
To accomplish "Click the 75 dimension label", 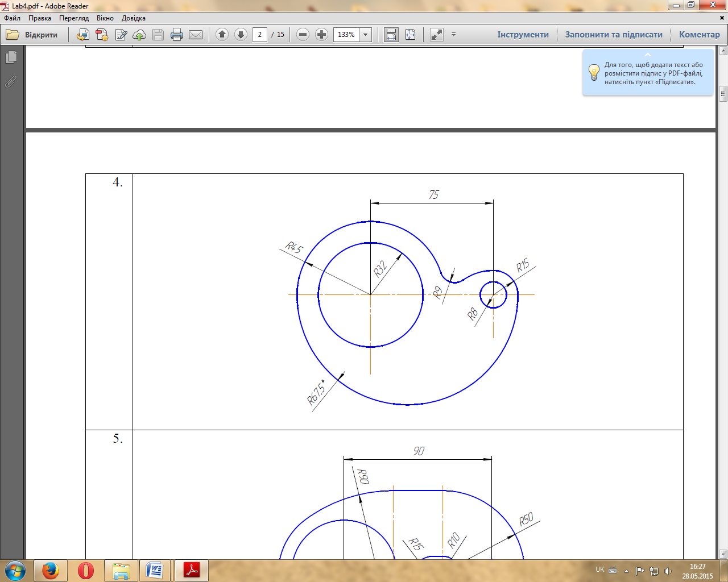I will [x=433, y=195].
